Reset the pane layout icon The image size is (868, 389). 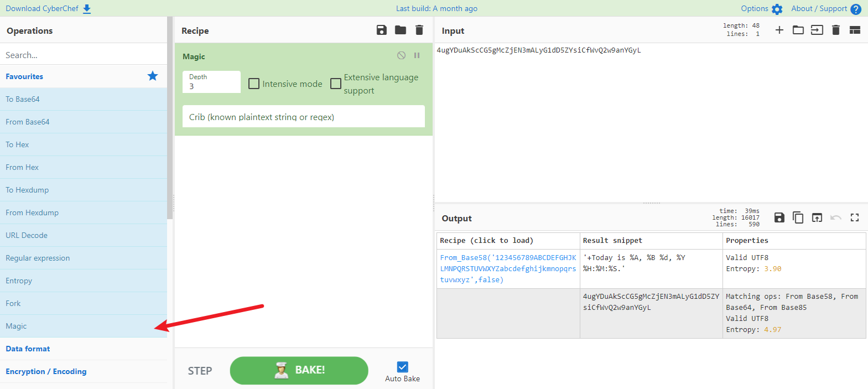[x=855, y=30]
